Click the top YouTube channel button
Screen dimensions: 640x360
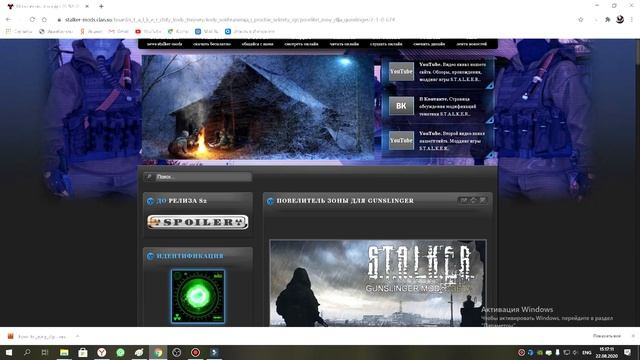click(x=401, y=71)
